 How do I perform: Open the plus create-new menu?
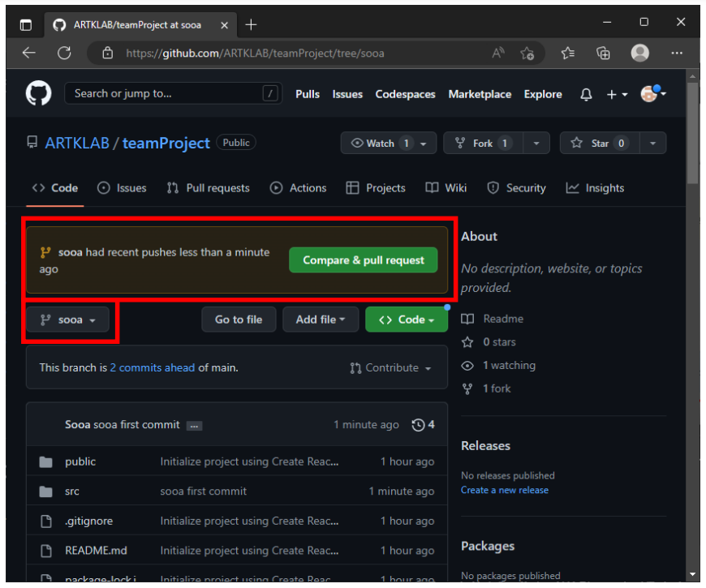pos(617,94)
